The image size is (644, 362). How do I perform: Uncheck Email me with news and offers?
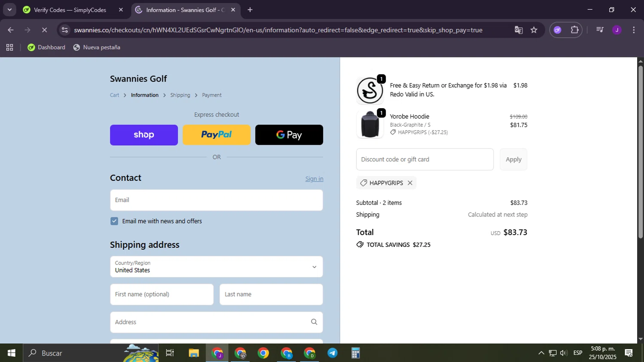point(114,221)
